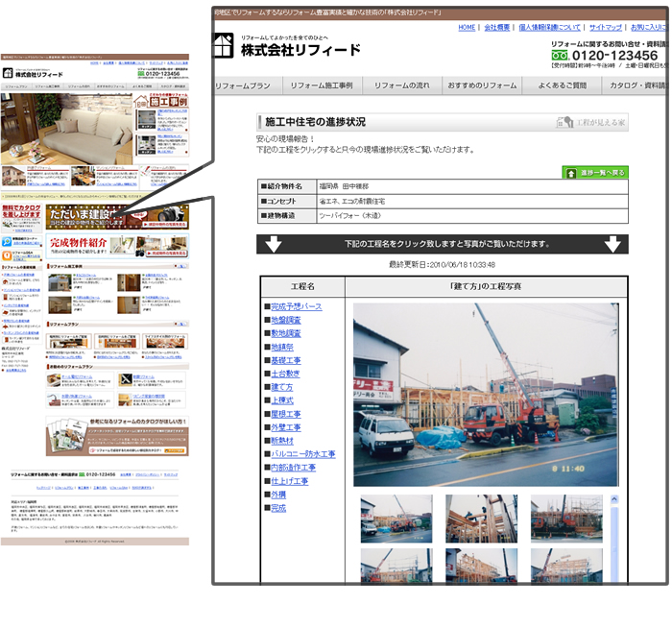Open the 会社概要 link
The image size is (672, 629).
tap(496, 28)
